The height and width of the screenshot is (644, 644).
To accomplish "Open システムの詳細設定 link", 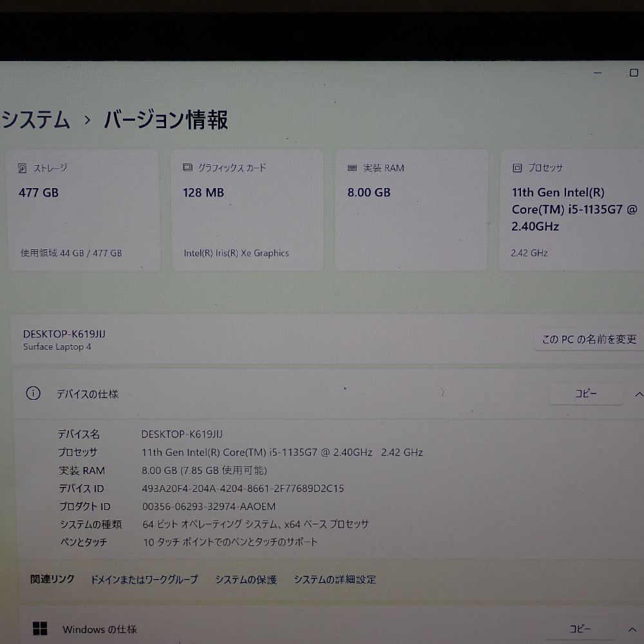I will [x=335, y=580].
